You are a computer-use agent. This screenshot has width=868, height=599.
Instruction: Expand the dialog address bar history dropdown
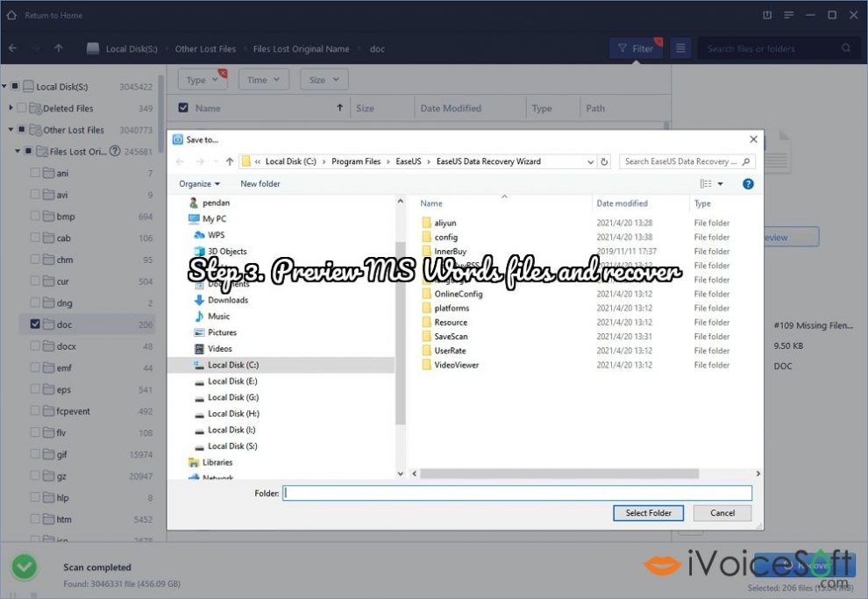click(x=591, y=161)
